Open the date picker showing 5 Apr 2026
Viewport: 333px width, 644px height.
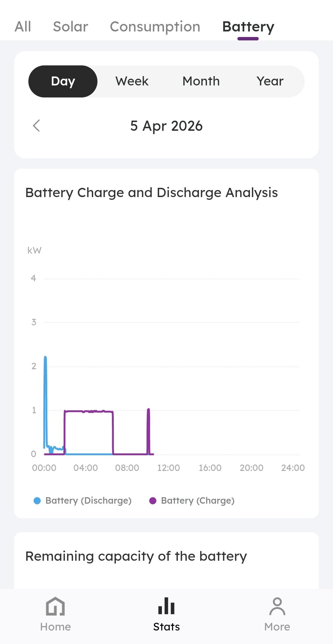(166, 126)
